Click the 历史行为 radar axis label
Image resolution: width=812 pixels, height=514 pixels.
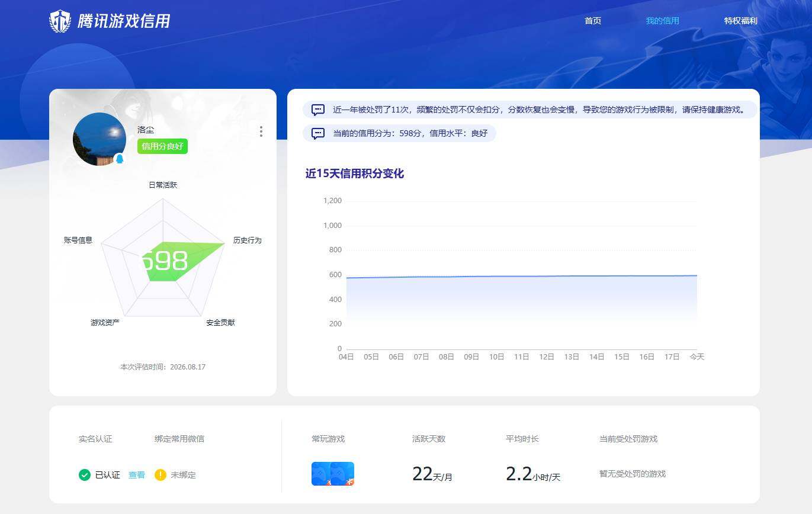coord(247,240)
